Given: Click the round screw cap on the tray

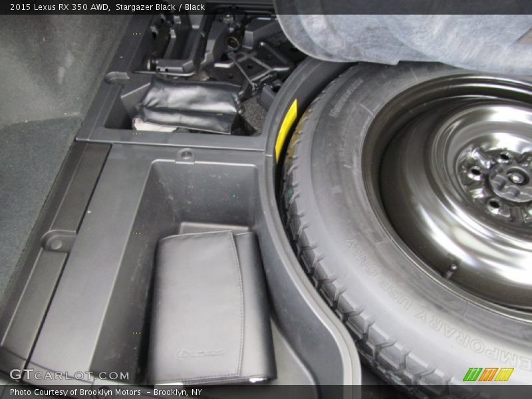Looking at the screenshot, I should [186, 156].
